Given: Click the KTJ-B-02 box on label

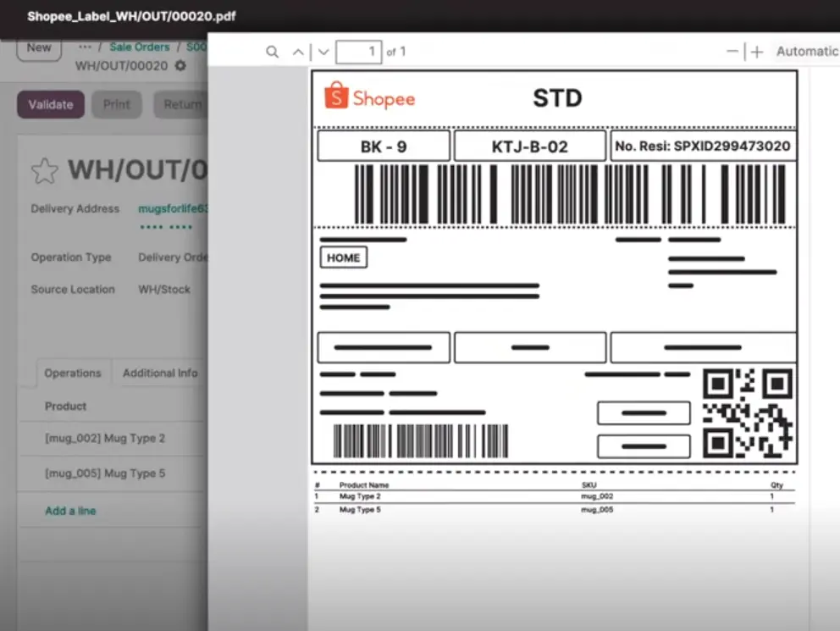Looking at the screenshot, I should pos(530,146).
